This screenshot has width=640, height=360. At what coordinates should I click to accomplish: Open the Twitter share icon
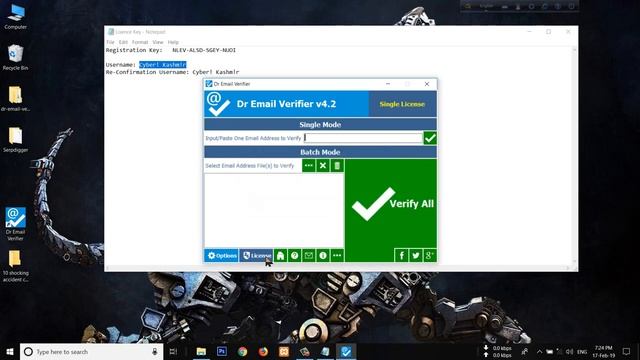pos(416,256)
